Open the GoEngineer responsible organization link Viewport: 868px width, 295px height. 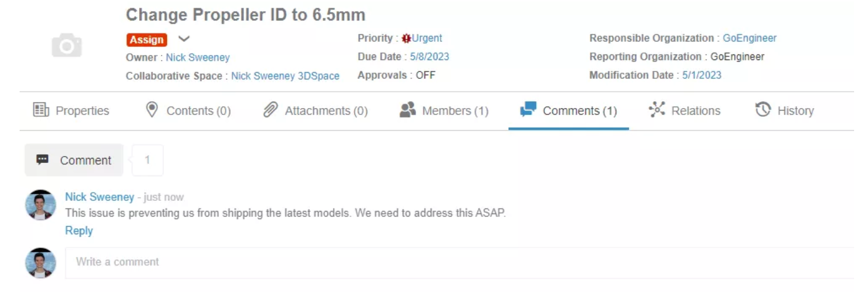(x=750, y=38)
